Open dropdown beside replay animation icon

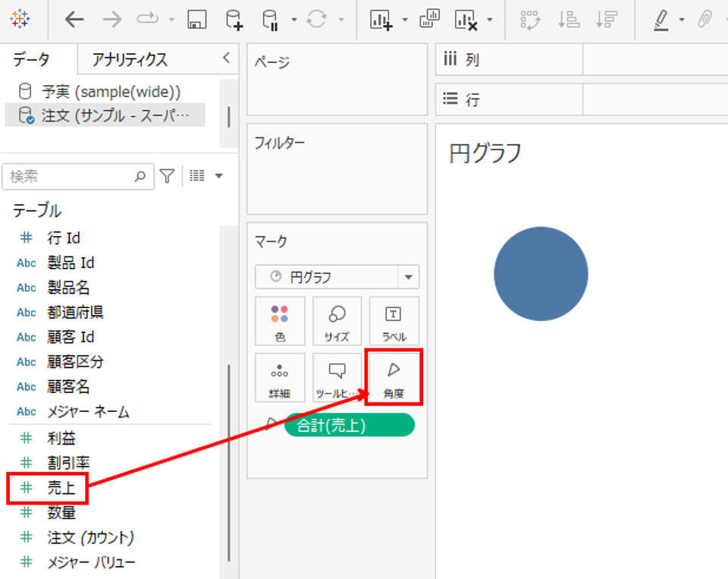[x=172, y=20]
